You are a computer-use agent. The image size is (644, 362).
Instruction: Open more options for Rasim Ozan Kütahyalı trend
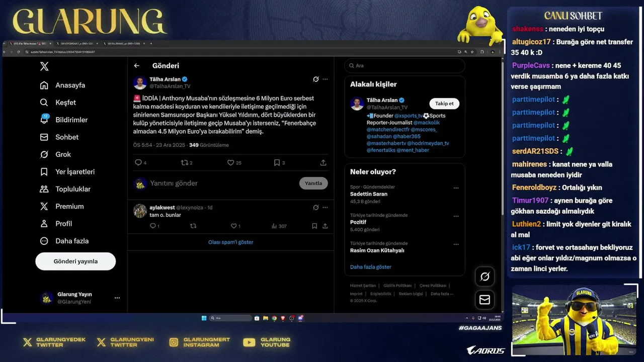456,244
